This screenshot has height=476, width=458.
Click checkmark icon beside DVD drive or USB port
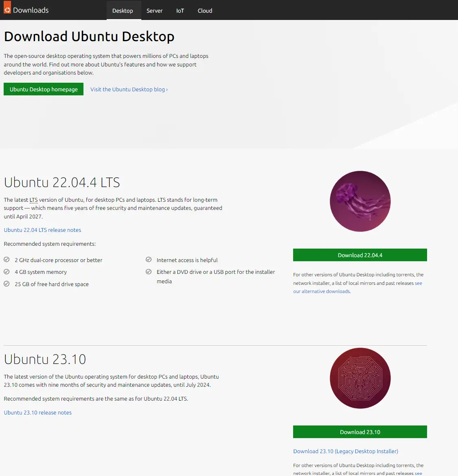[149, 272]
